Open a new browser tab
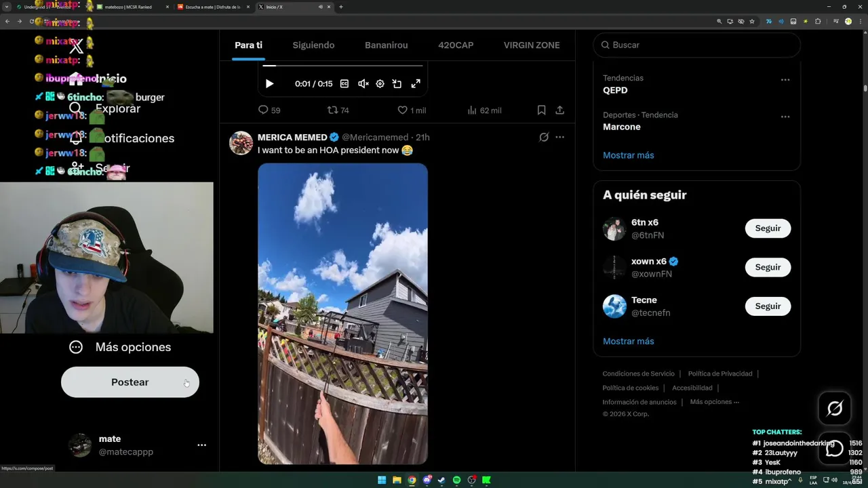This screenshot has width=868, height=488. coord(340,7)
